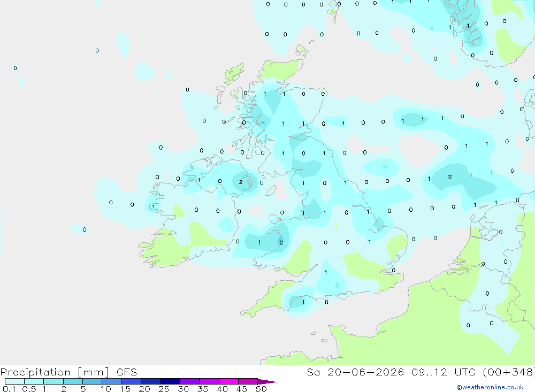Select the legend swatch between 1 and 2
The width and height of the screenshot is (535, 392).
pyautogui.click(x=53, y=381)
